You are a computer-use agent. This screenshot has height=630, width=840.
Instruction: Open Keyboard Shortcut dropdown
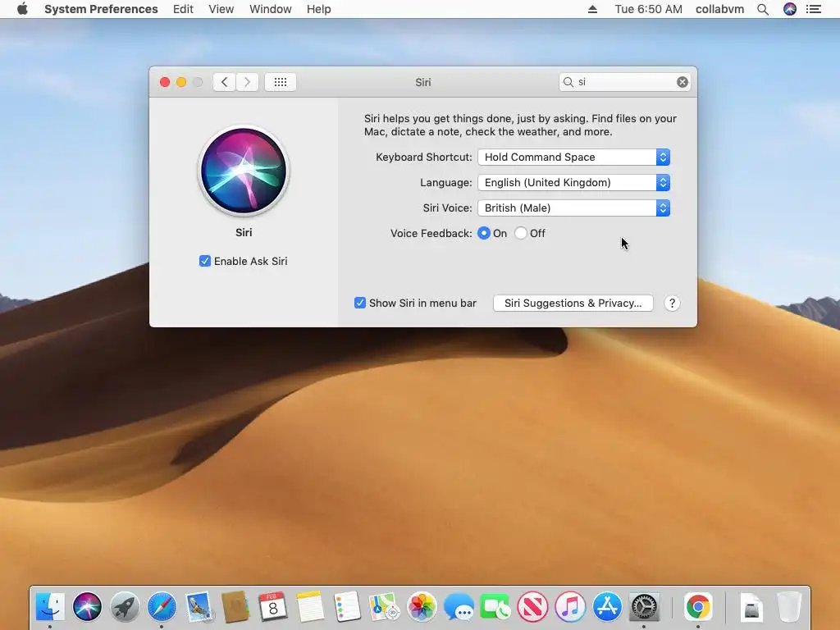pos(573,157)
